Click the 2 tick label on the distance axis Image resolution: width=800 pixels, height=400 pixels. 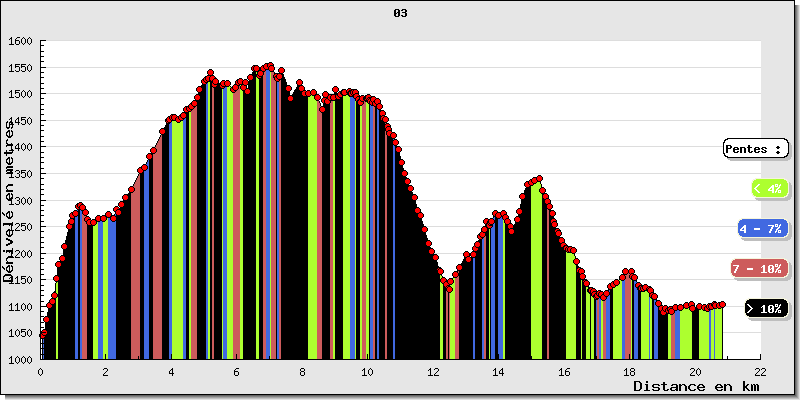(106, 372)
